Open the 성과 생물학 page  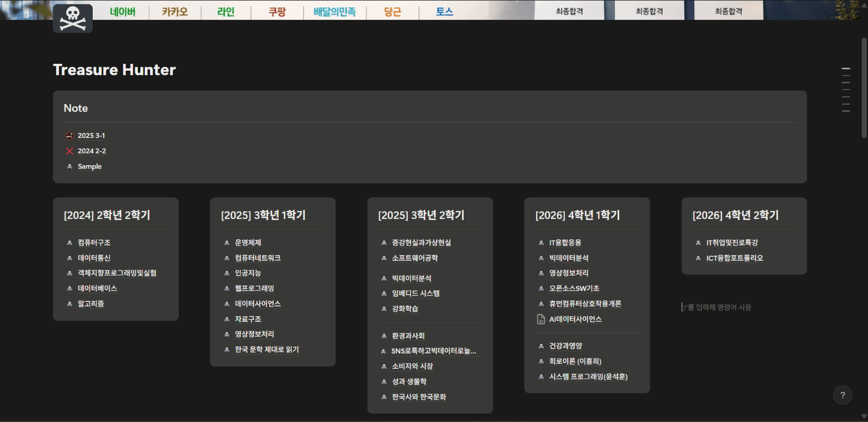click(x=409, y=382)
